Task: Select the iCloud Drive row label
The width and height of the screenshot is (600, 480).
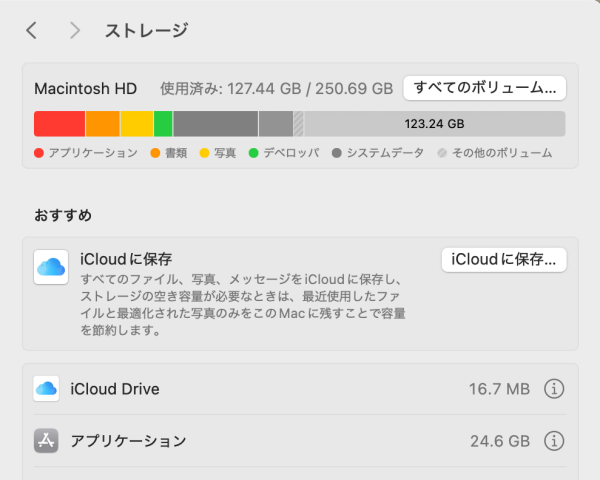Action: coord(115,389)
